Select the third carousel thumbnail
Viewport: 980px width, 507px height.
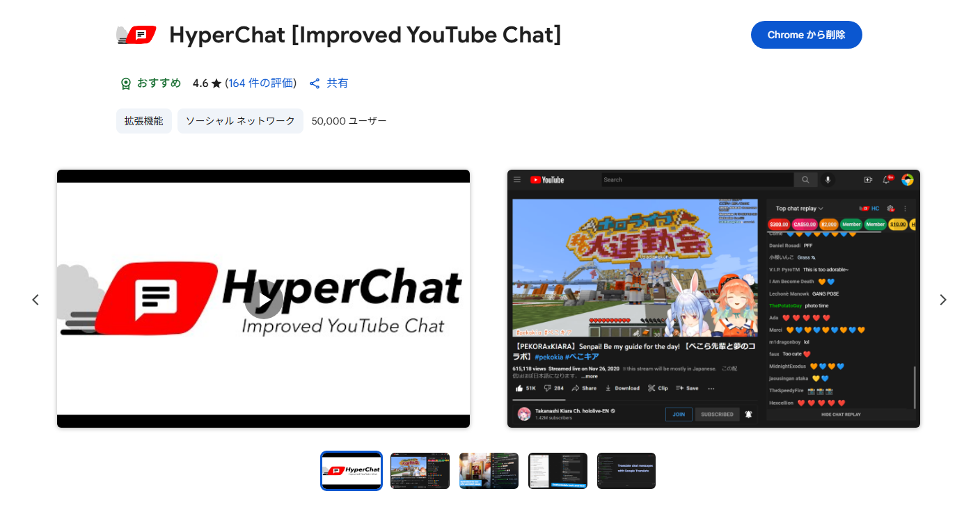click(x=489, y=471)
